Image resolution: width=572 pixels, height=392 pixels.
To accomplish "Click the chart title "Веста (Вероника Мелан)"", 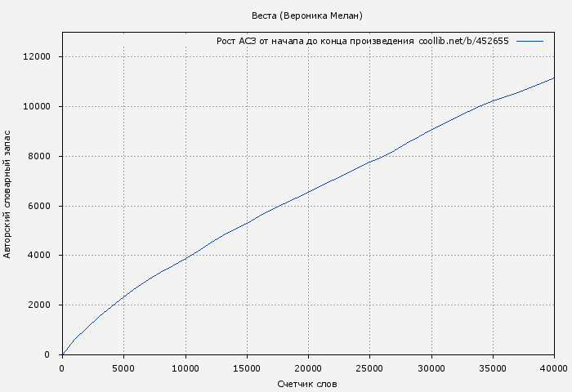I will [x=306, y=16].
